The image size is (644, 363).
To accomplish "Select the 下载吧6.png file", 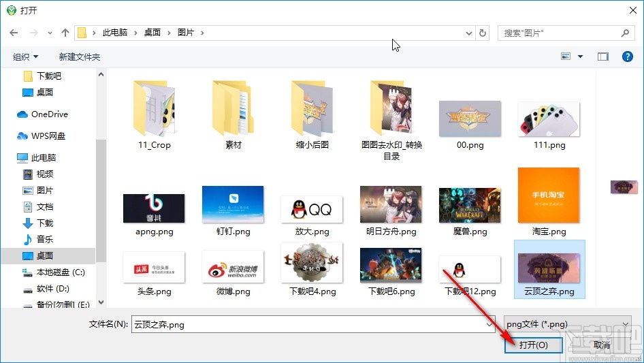I will 391,272.
